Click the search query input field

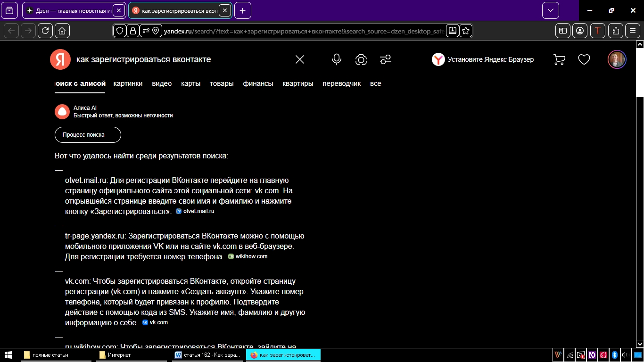coord(179,59)
